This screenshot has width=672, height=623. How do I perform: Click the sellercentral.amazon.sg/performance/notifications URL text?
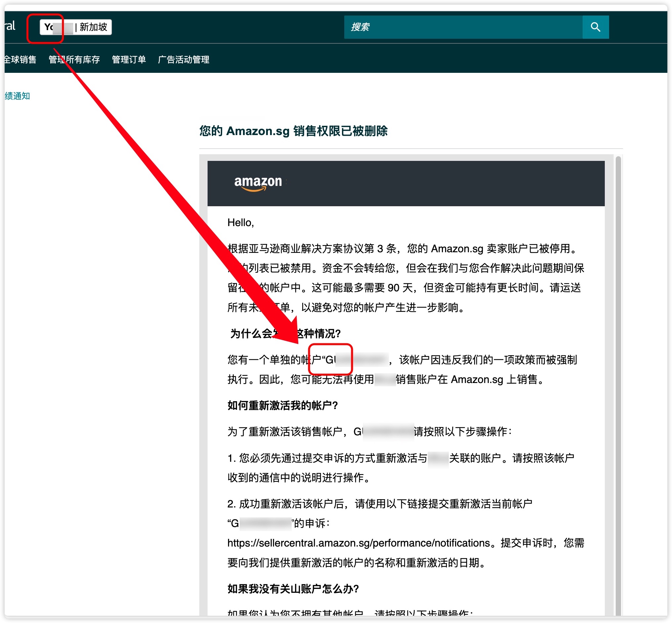point(359,543)
